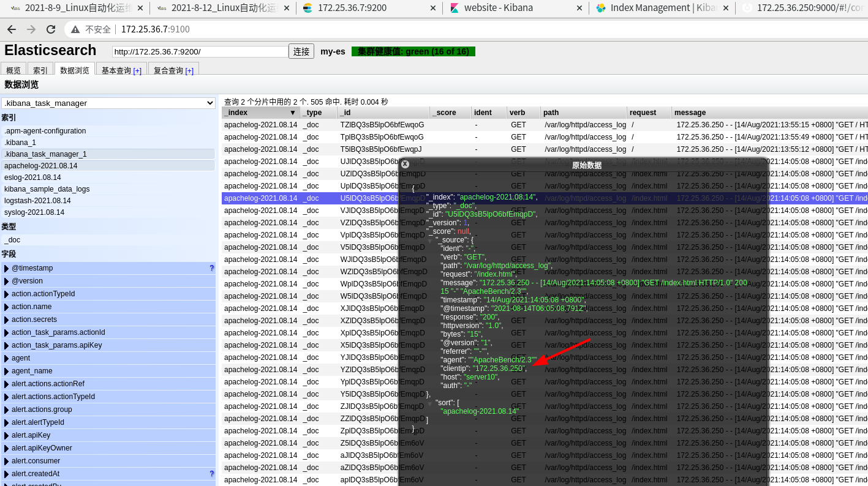Expand the agent_name field filter
This screenshot has width=868, height=486.
click(x=7, y=371)
